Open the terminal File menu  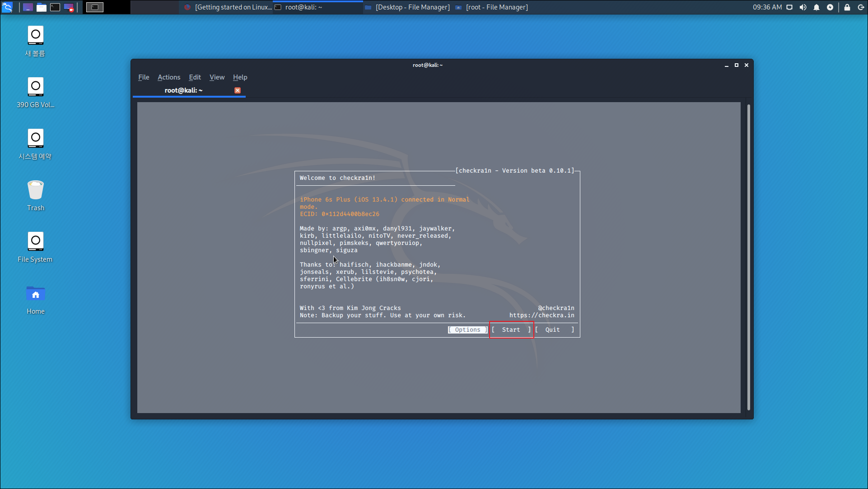(x=144, y=77)
